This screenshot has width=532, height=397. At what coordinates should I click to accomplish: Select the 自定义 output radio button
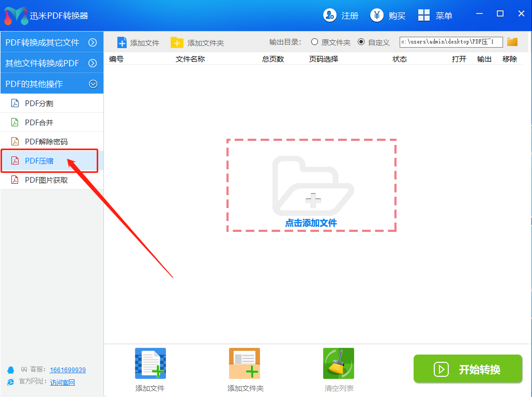pos(361,42)
